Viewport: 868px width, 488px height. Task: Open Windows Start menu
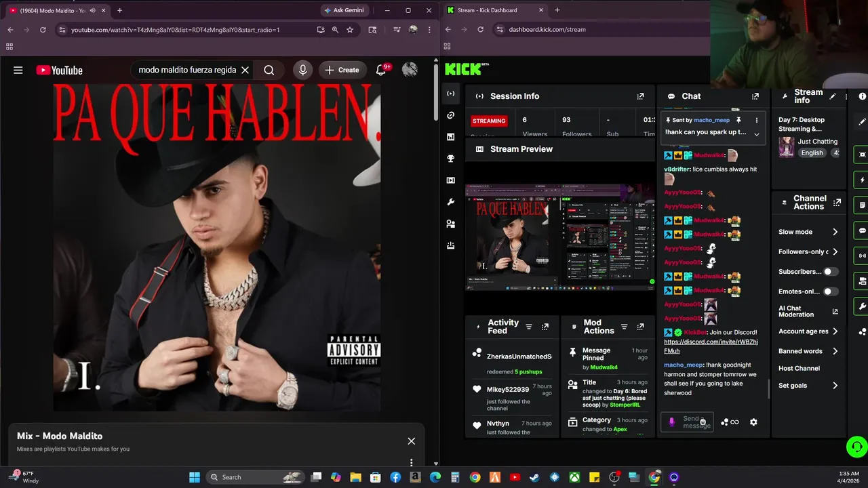(195, 477)
